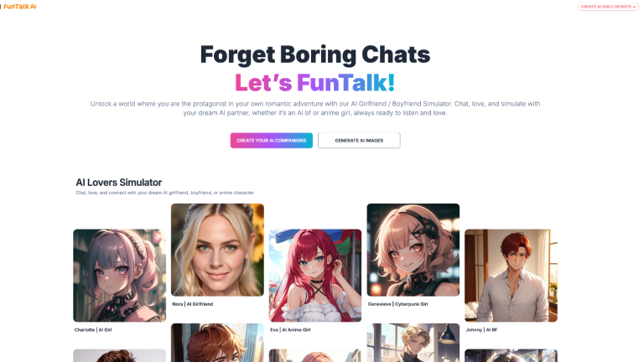Open Genevieve Cyberpunk Girl portrait
644x362 pixels.
point(413,250)
